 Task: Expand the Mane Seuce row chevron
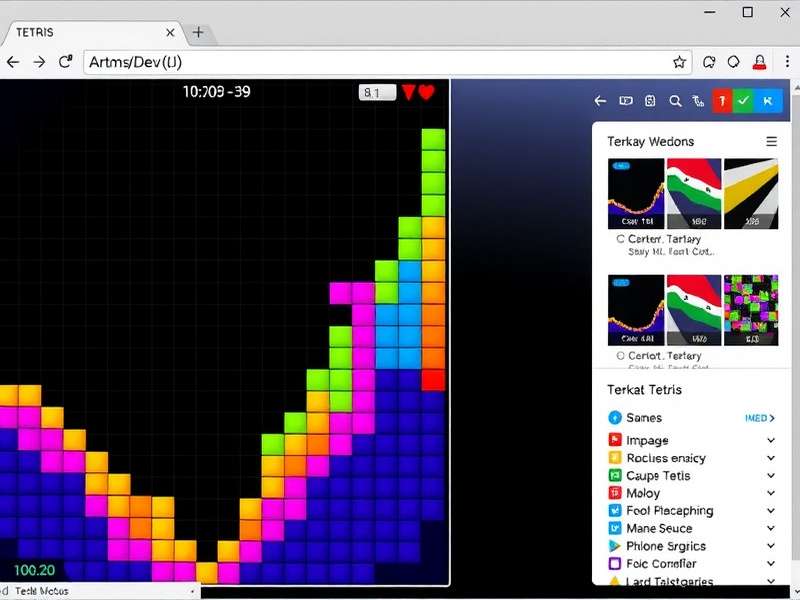pos(771,528)
